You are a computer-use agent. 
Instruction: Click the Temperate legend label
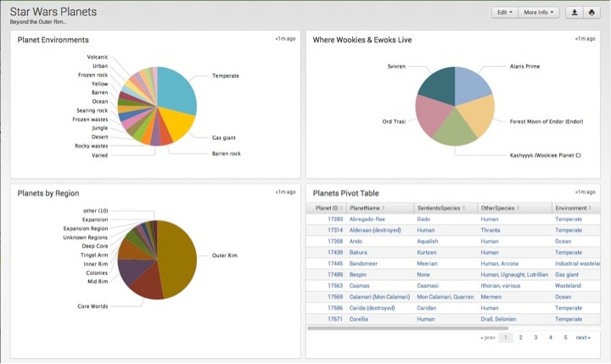(x=225, y=76)
